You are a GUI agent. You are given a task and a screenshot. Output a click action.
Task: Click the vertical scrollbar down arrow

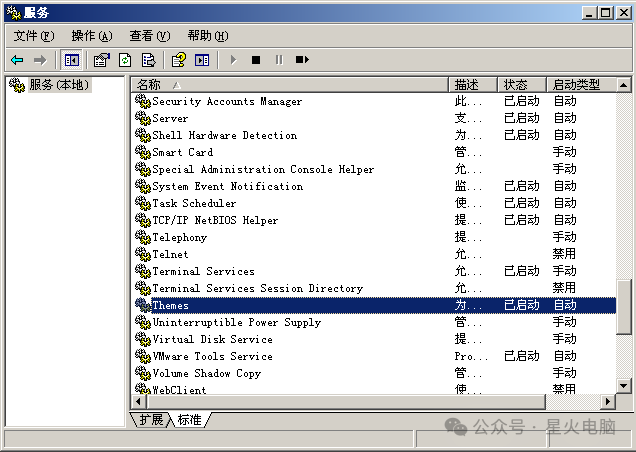tap(624, 385)
